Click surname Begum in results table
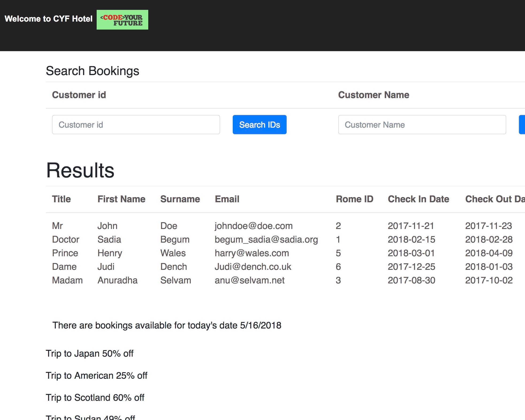This screenshot has height=420, width=525. pos(175,240)
